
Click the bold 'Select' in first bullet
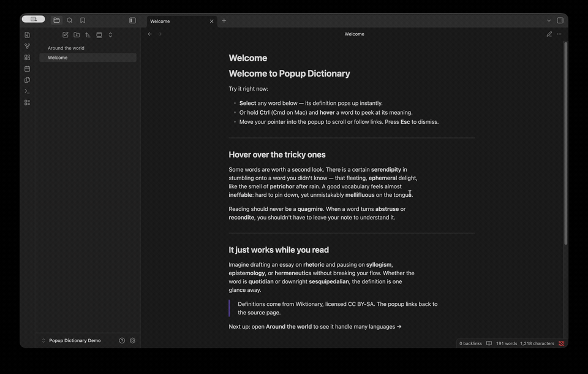247,103
